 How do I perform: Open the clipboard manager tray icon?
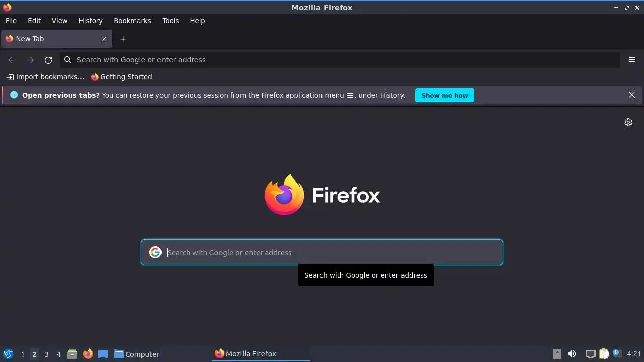(x=604, y=354)
